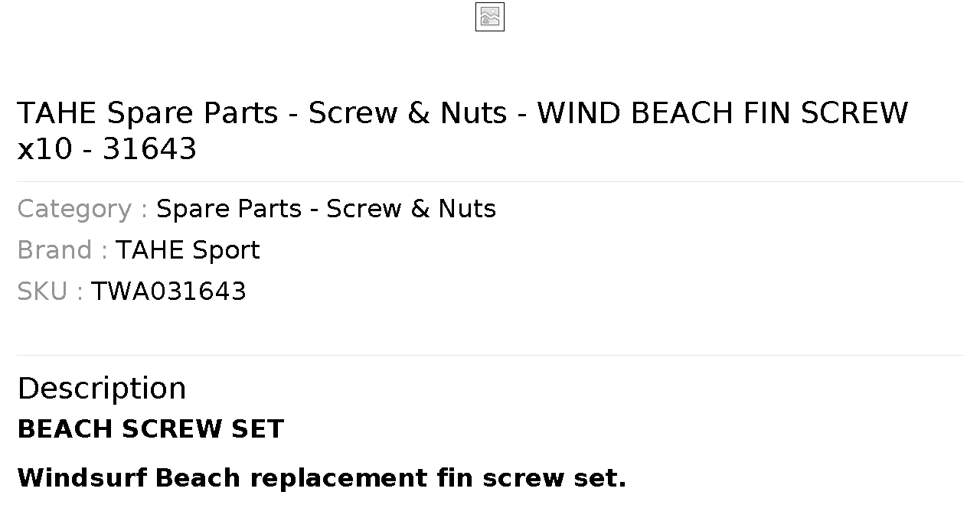The height and width of the screenshot is (521, 980).
Task: Click the divider line above Description
Action: [490, 355]
